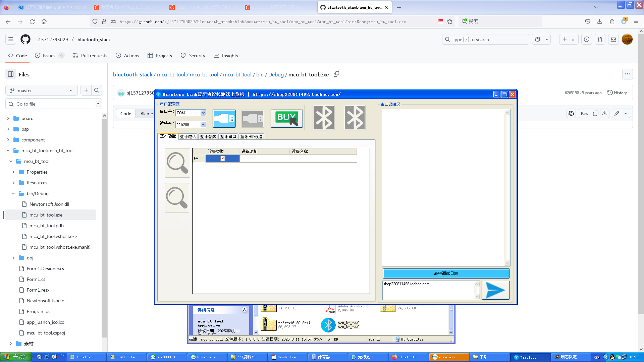This screenshot has width=644, height=362.
Task: Switch to the 蓝牙电话 tab
Action: click(188, 137)
